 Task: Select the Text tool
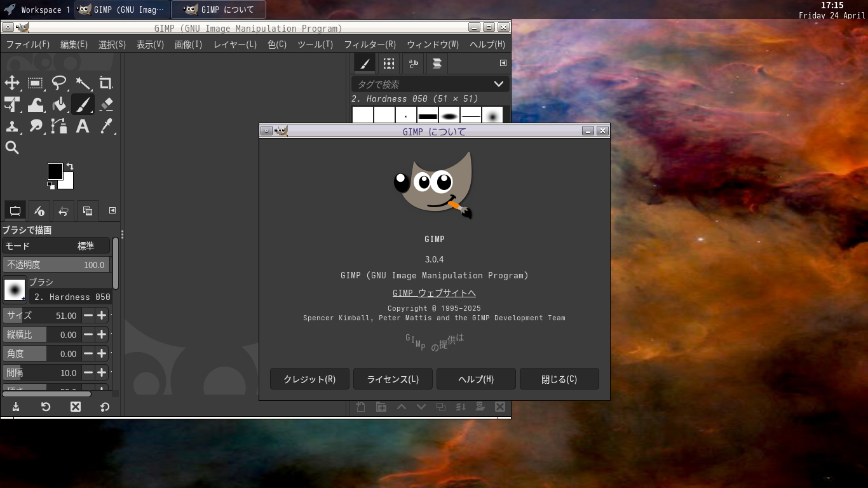(x=83, y=126)
